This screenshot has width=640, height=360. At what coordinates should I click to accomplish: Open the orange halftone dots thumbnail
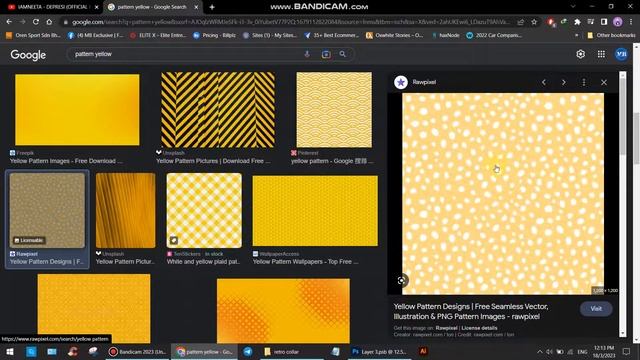[283, 311]
